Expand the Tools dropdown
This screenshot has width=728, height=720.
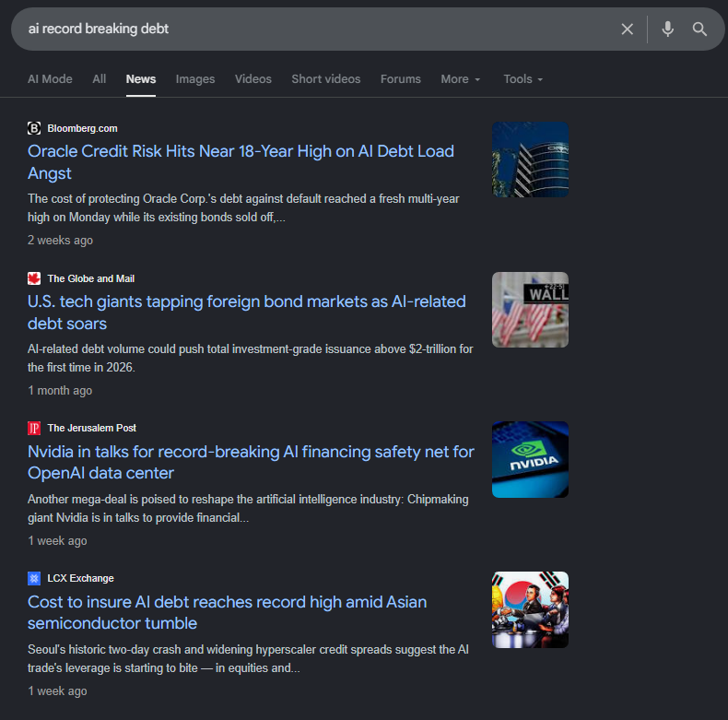coord(523,79)
